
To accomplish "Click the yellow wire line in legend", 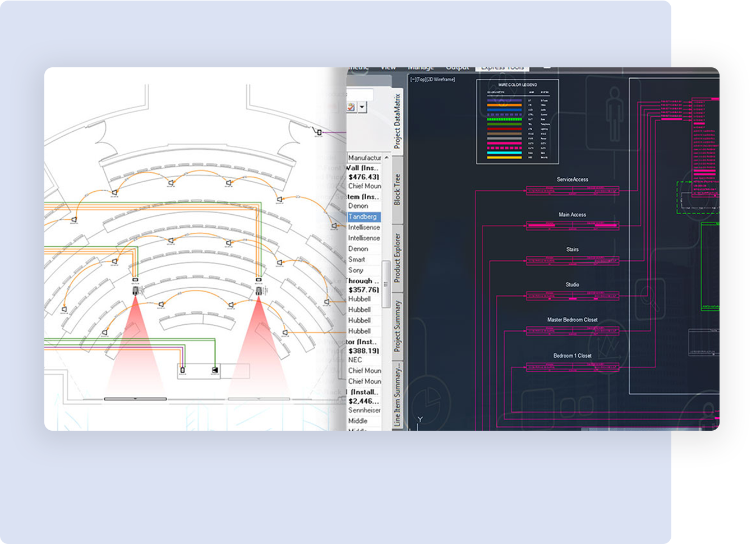I will [x=504, y=158].
